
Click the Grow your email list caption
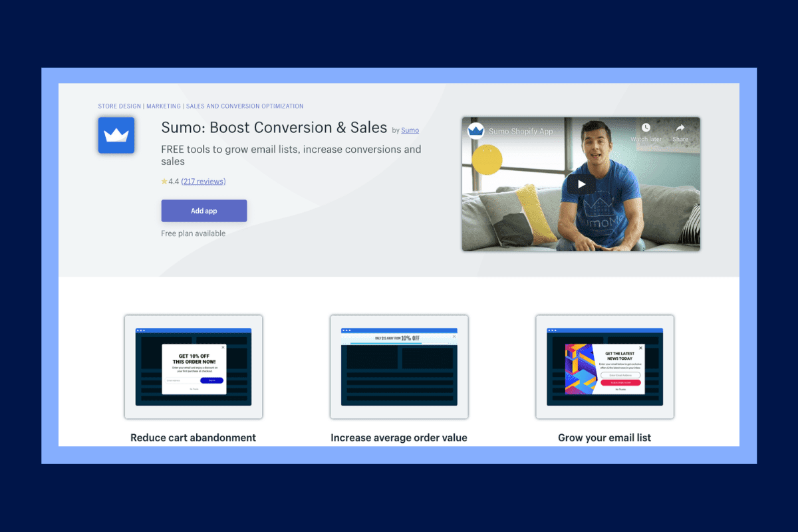(605, 438)
